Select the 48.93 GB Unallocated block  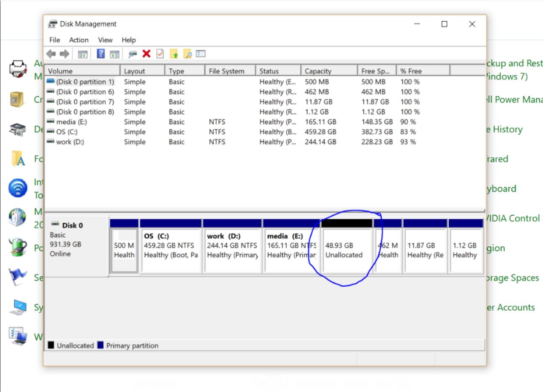(347, 246)
